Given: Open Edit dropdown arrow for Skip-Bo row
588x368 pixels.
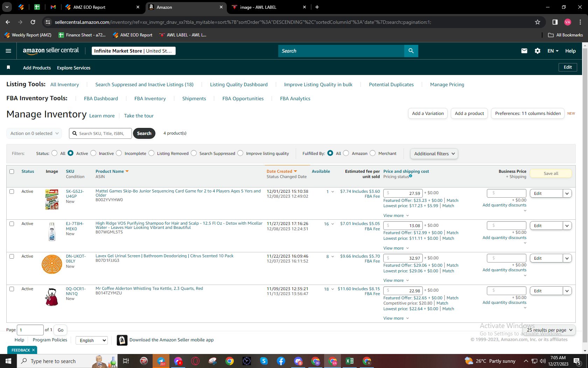Looking at the screenshot, I should [x=567, y=193].
